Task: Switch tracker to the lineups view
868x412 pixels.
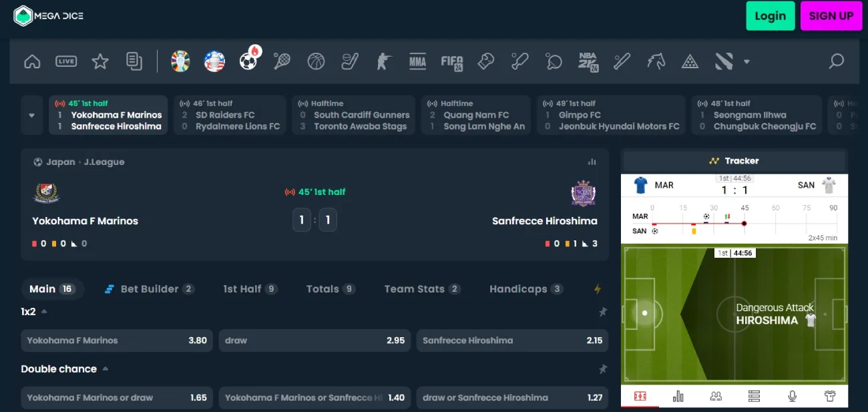Action: point(716,395)
